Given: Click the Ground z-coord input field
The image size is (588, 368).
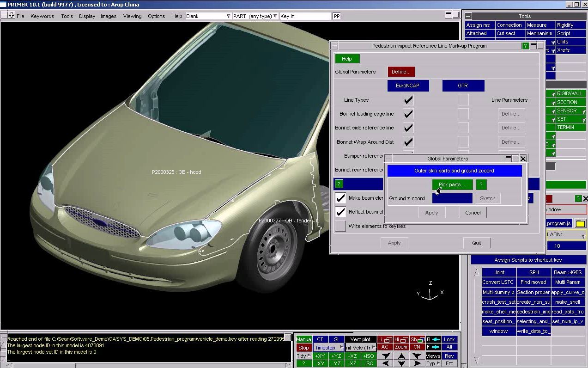Looking at the screenshot, I should (452, 198).
